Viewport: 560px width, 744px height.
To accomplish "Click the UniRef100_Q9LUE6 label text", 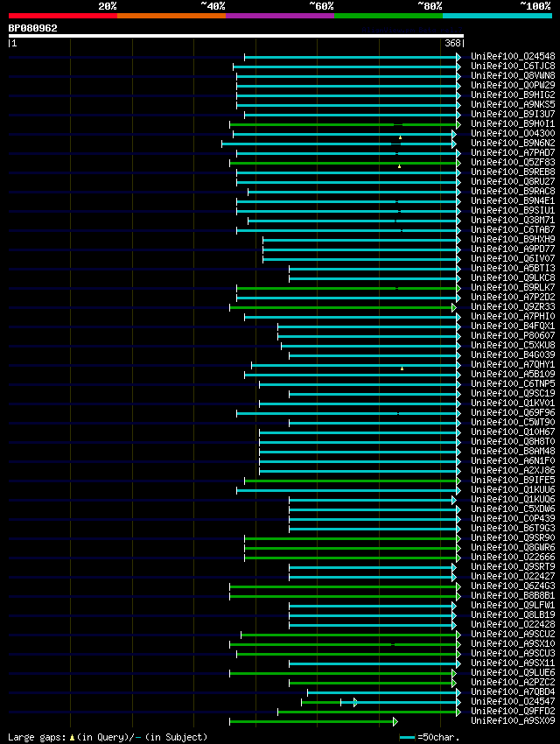I will 513,672.
